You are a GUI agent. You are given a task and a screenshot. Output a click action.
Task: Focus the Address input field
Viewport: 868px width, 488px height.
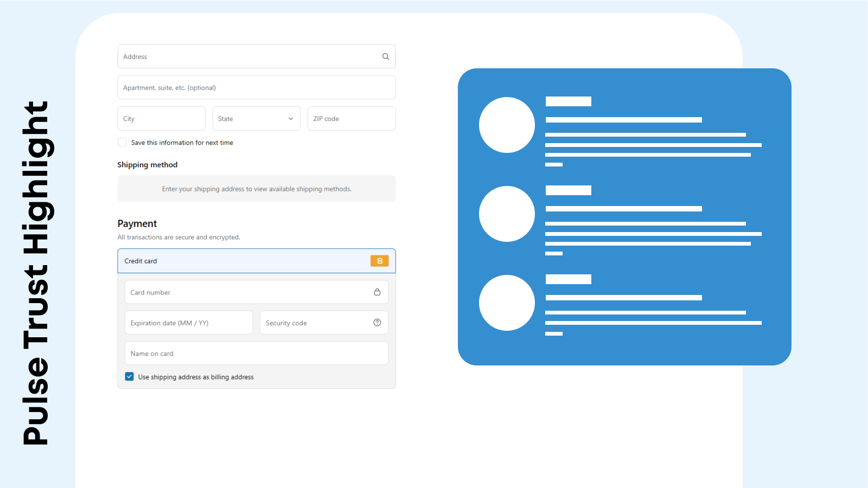point(257,56)
